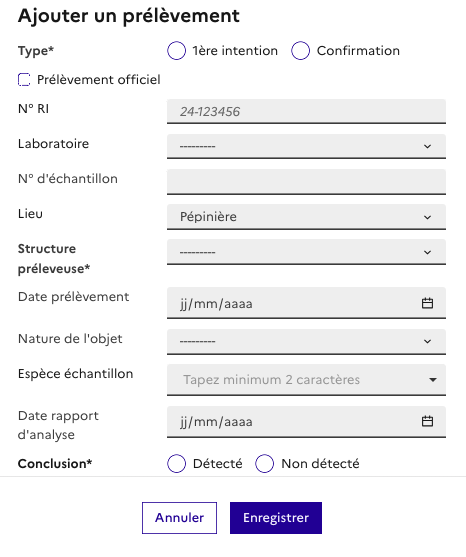Select the Confirmation radio button
Image resolution: width=466 pixels, height=557 pixels.
point(300,50)
